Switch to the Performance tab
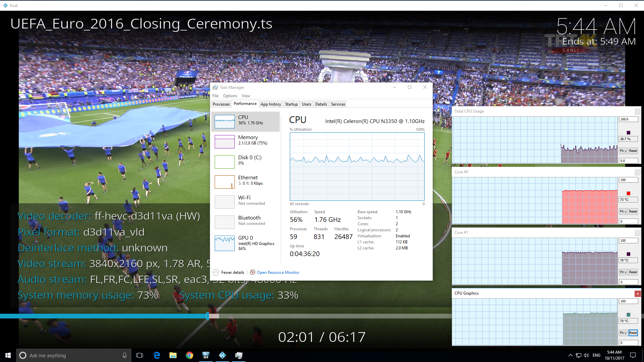 pyautogui.click(x=245, y=104)
